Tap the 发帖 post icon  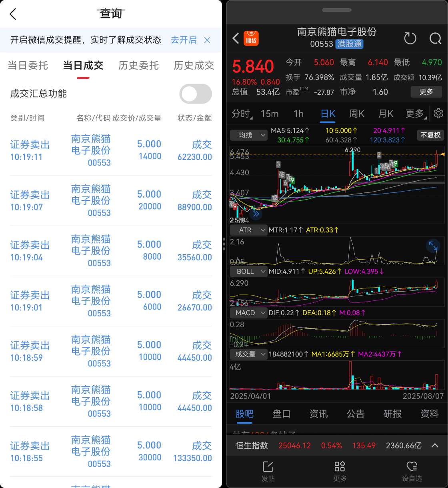(x=268, y=471)
